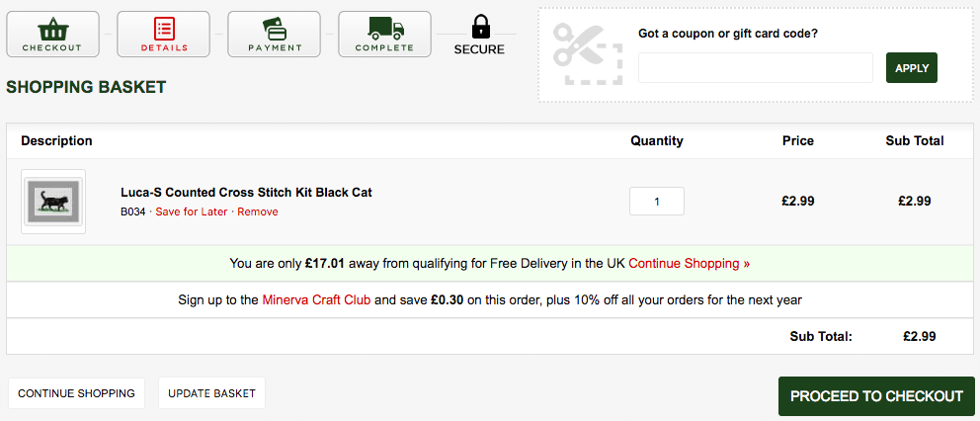
Task: Click the Update Basket button
Action: click(211, 393)
